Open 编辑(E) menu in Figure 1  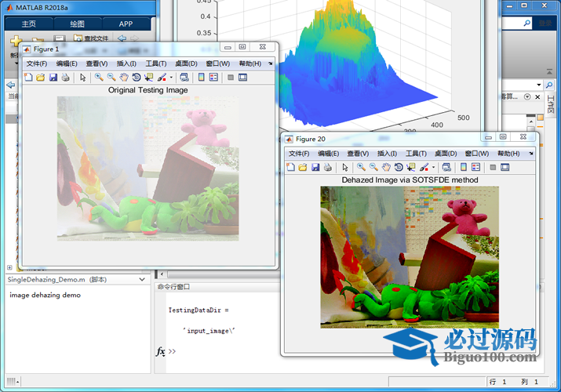click(67, 64)
